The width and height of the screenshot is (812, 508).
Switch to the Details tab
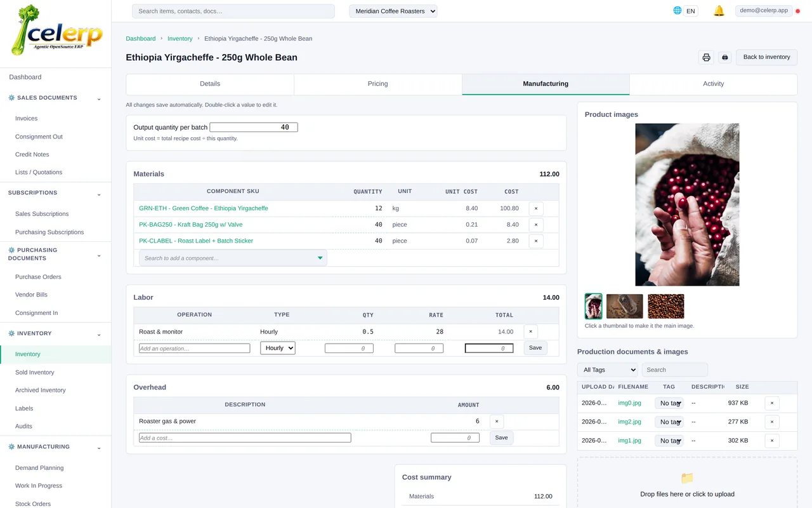pos(210,84)
